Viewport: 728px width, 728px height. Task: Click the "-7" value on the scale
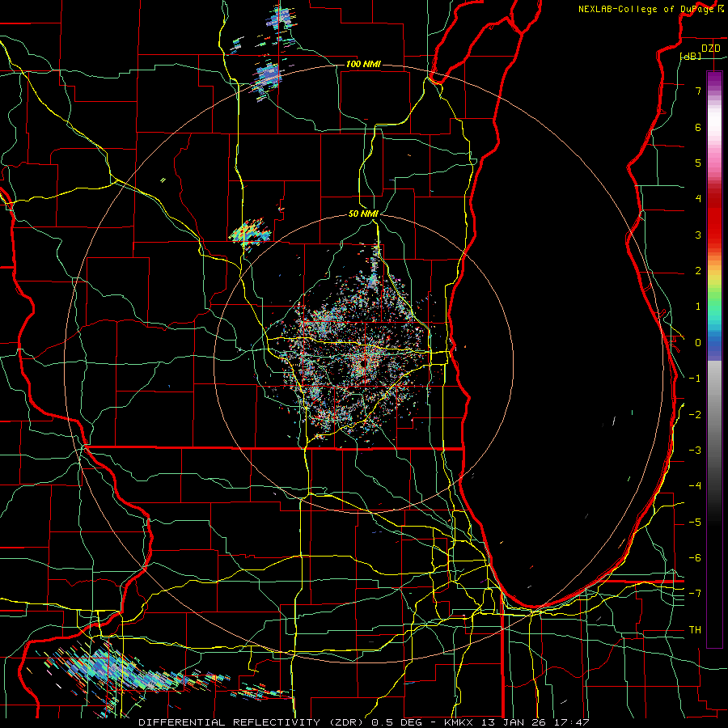695,594
